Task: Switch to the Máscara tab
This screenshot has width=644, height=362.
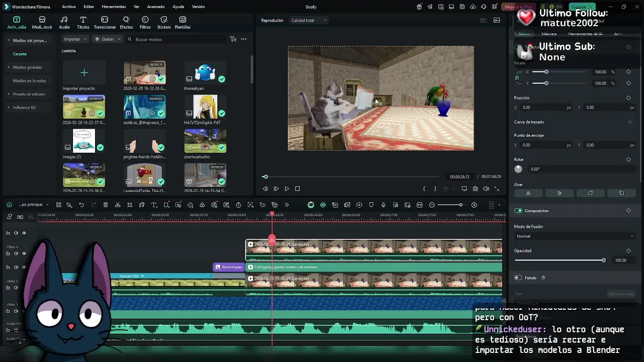Action: click(549, 34)
